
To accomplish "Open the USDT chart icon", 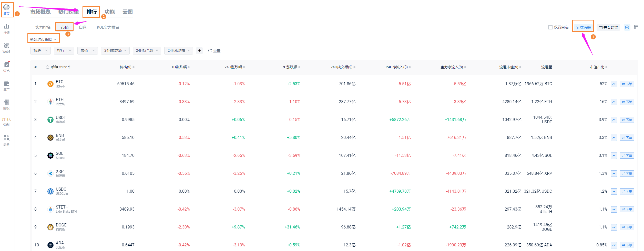I will pos(614,120).
